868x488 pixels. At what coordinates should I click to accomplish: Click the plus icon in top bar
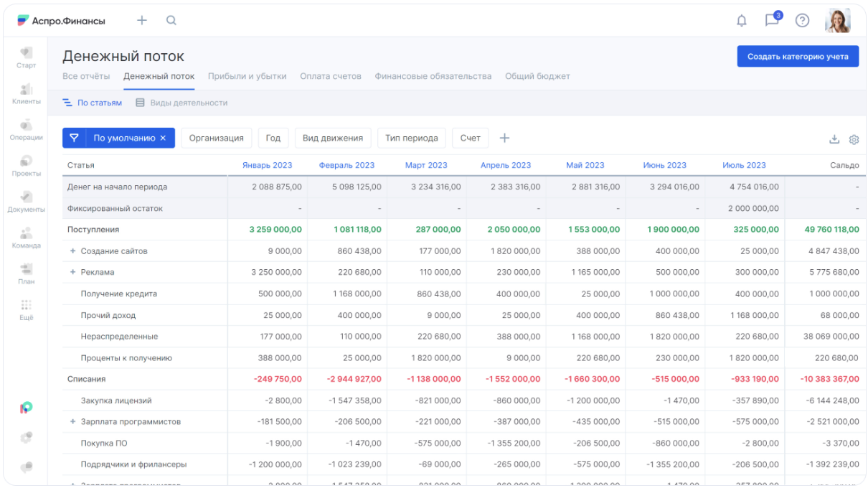[142, 21]
